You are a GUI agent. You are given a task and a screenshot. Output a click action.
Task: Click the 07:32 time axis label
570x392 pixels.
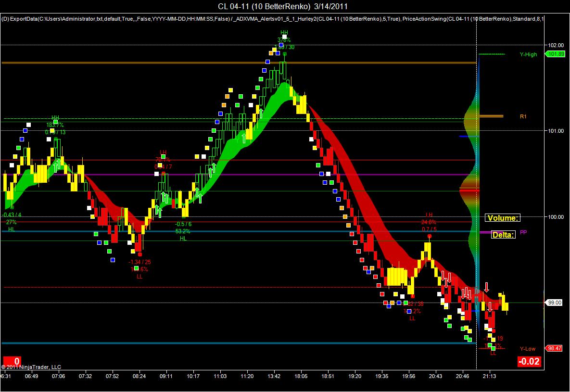(86, 376)
